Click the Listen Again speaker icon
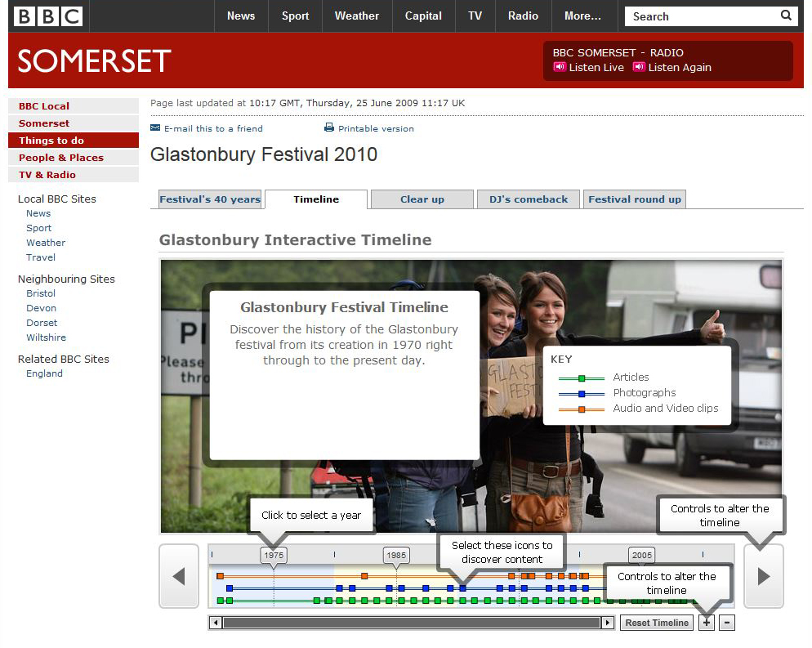This screenshot has height=648, width=812. click(639, 67)
